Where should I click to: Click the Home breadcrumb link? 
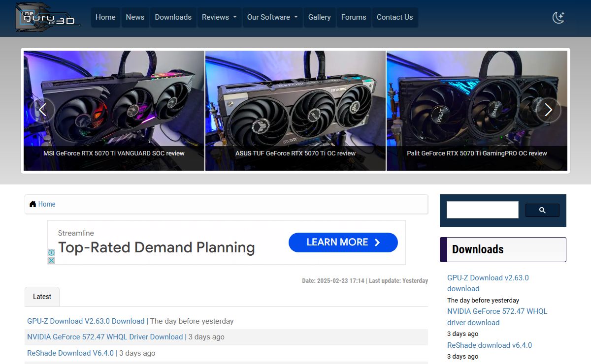47,204
